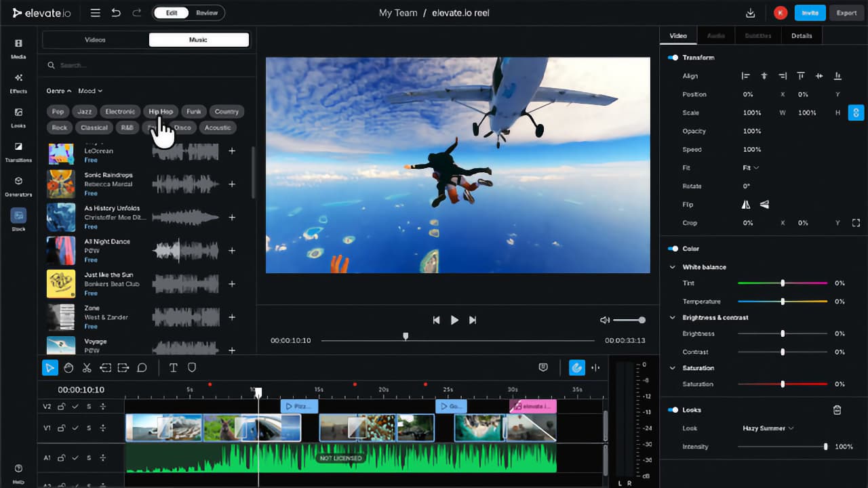The width and height of the screenshot is (868, 488).
Task: Click the Flip horizontal icon under Transform
Action: click(745, 204)
